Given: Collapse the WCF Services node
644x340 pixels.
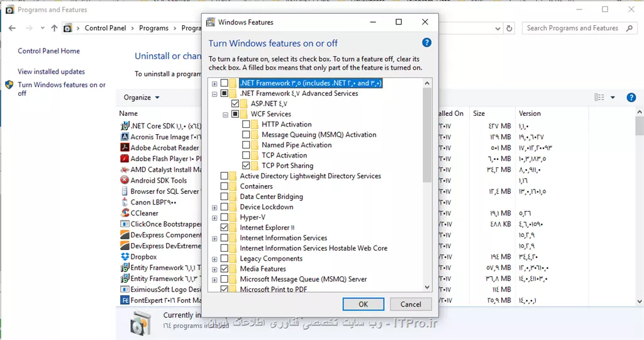Looking at the screenshot, I should tap(226, 115).
